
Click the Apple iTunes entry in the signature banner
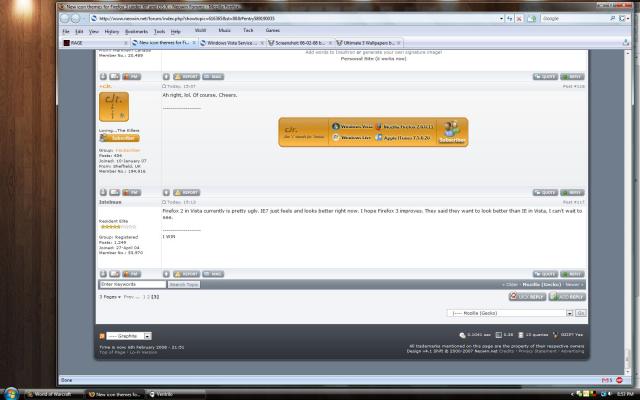[x=402, y=138]
